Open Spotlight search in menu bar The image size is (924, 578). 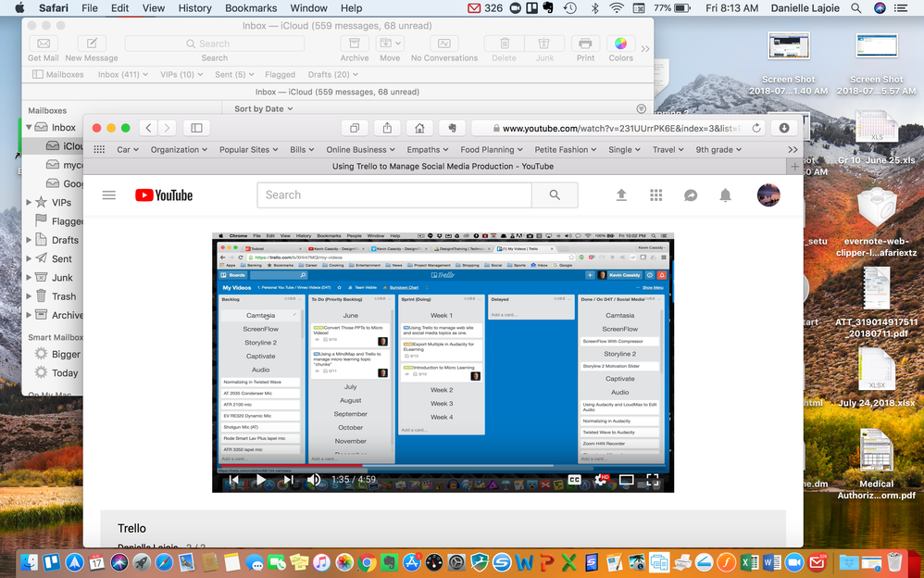(x=856, y=8)
